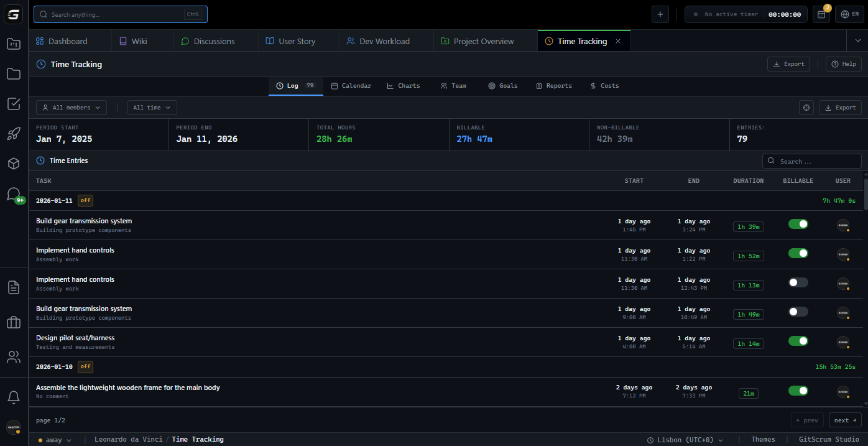Open the globe EN language selector
This screenshot has height=446, width=868.
[849, 13]
